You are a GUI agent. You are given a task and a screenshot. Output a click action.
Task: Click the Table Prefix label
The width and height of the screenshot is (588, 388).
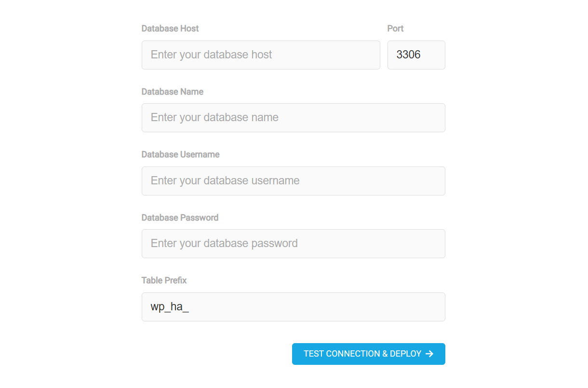click(164, 280)
